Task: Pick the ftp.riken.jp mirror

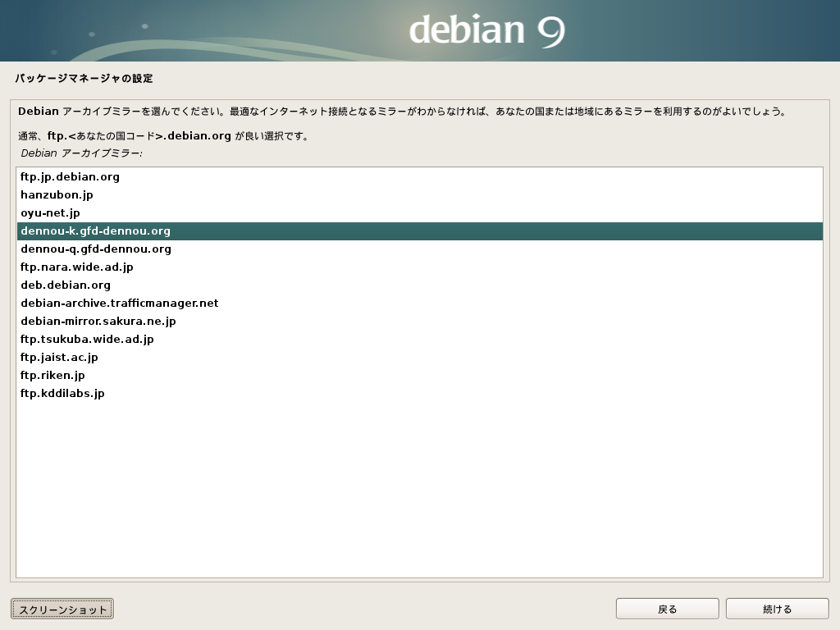Action: (419, 376)
